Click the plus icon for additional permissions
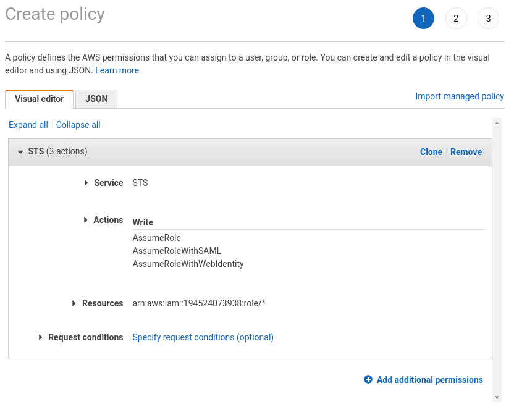The image size is (514, 420). [x=368, y=379]
